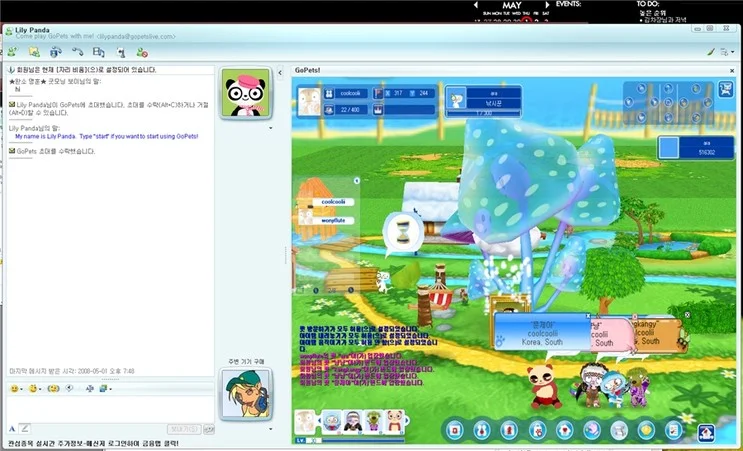The height and width of the screenshot is (451, 743).
Task: Click the go home house button
Action: tap(706, 432)
